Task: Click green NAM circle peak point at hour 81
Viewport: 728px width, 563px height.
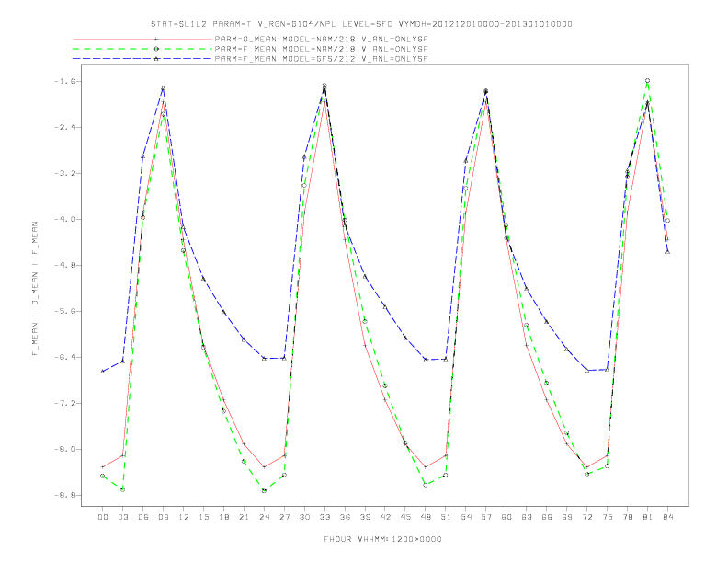Action: pos(648,81)
